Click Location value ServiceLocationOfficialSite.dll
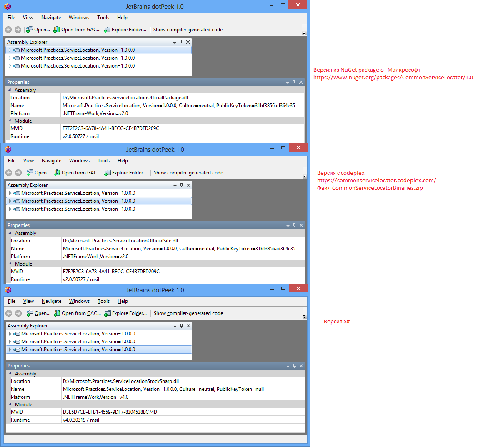This screenshot has width=478, height=448. [120, 241]
